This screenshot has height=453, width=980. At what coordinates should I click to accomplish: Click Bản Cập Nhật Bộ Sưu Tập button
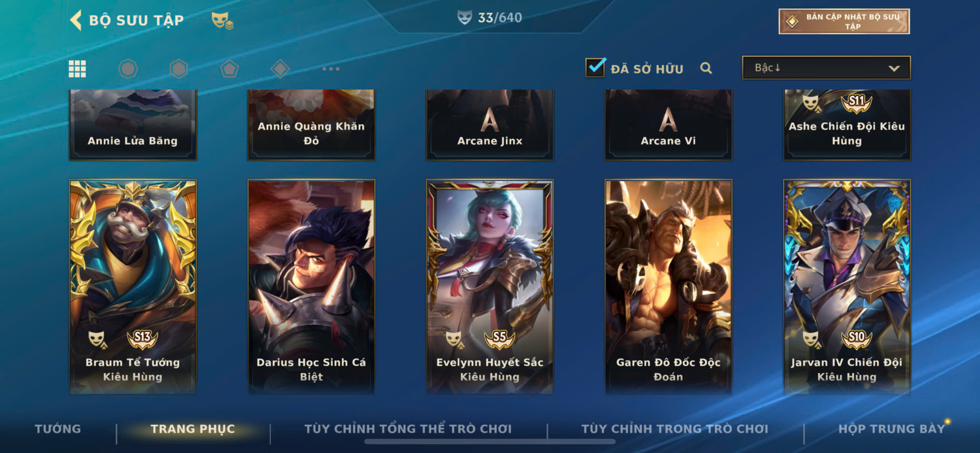844,21
